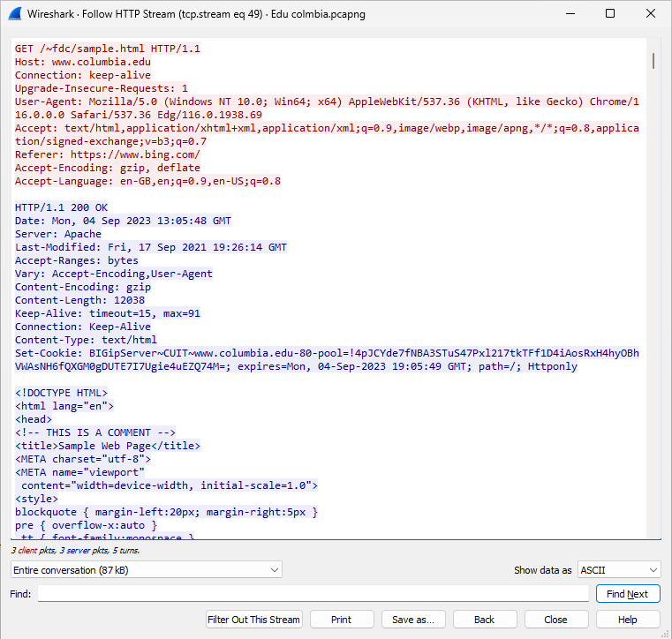Click Filter Out This Stream button
The image size is (672, 639).
pyautogui.click(x=253, y=620)
